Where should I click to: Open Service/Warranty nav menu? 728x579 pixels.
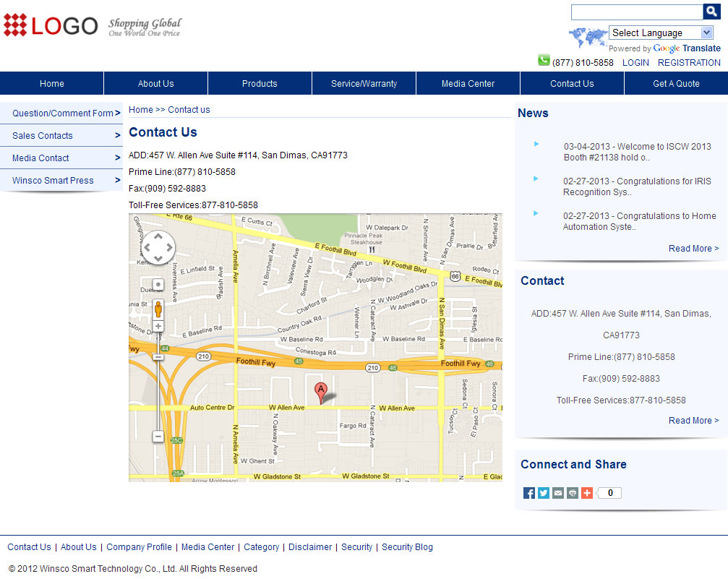364,84
